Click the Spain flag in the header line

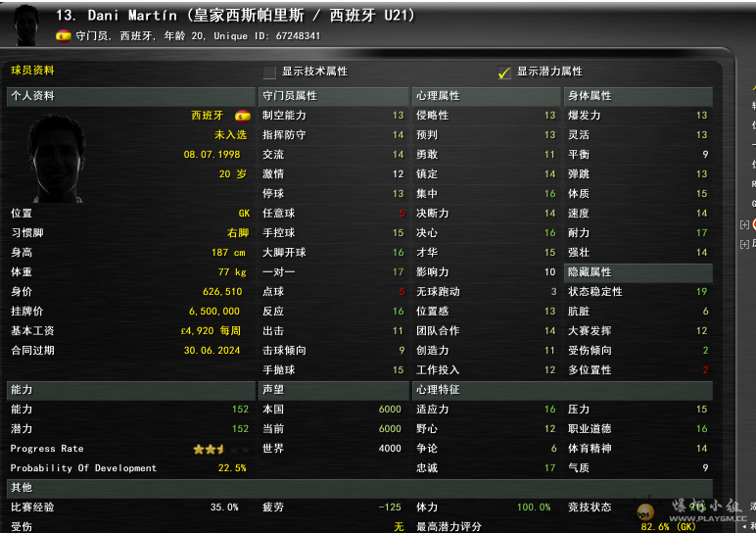[63, 36]
